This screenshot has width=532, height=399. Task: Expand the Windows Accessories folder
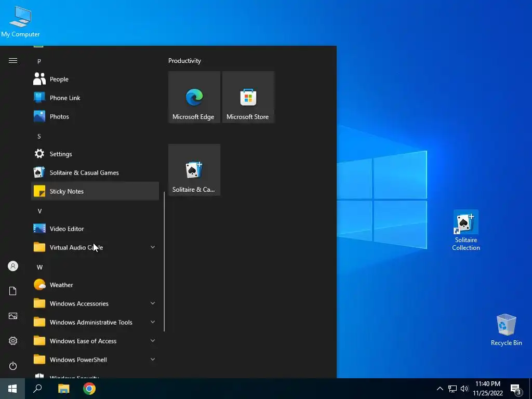click(x=95, y=303)
